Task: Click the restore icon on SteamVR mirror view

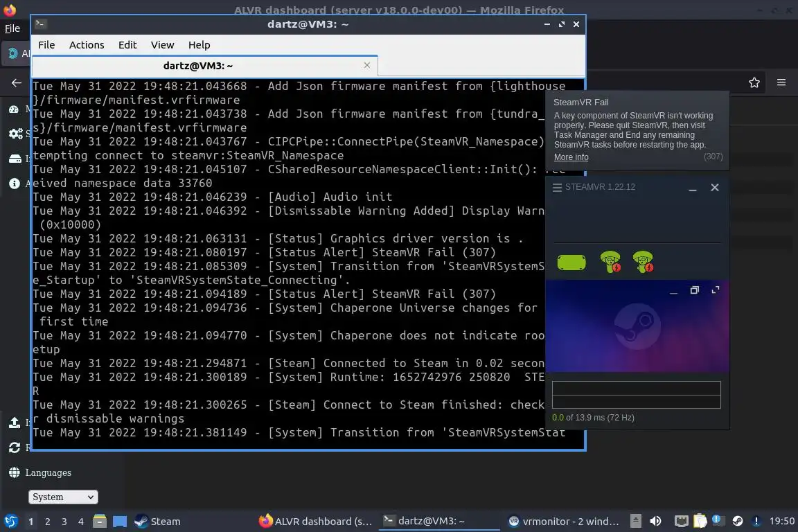Action: (x=694, y=290)
